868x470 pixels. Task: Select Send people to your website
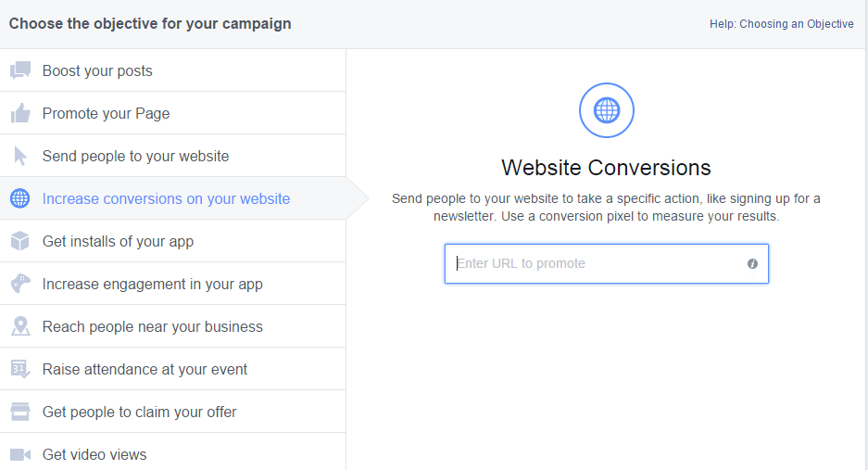coord(135,156)
